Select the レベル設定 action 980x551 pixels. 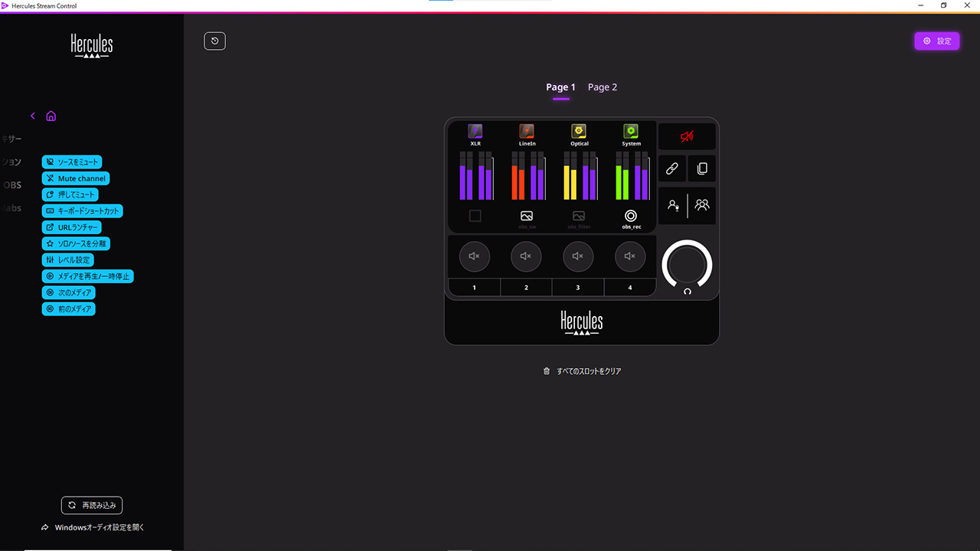[68, 260]
